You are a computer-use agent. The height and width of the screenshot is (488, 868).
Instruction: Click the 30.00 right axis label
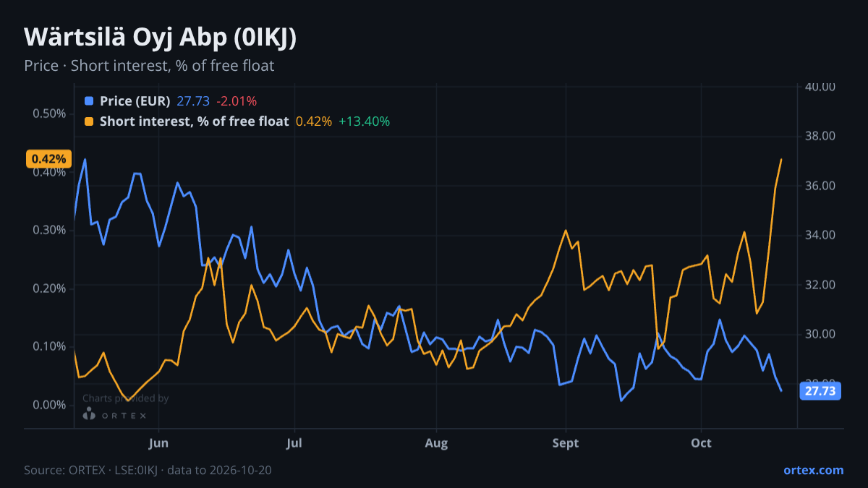pos(820,334)
